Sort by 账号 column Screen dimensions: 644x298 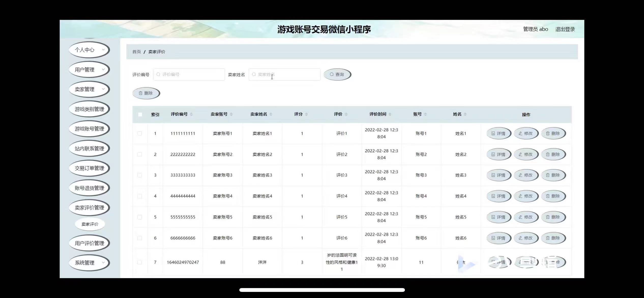(426, 114)
